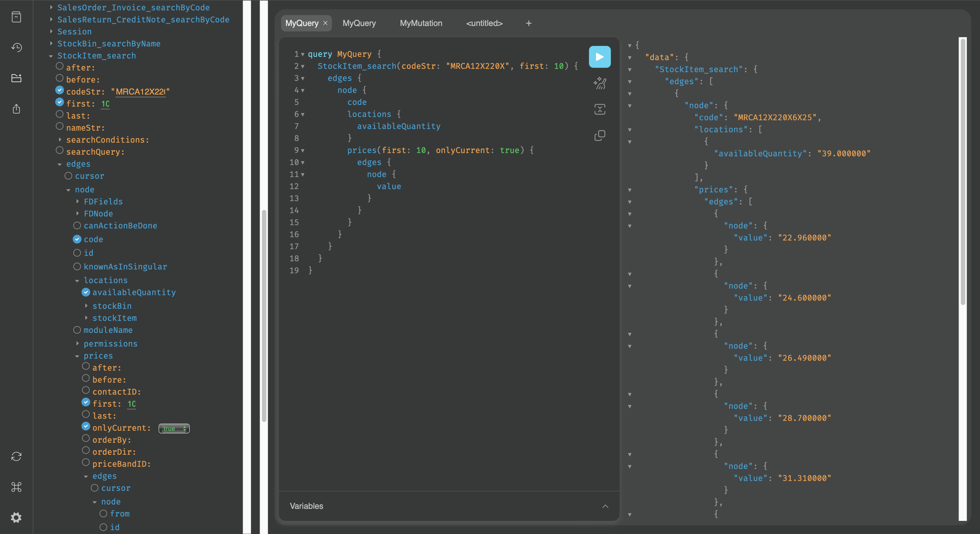980x534 pixels.
Task: Fold line 9 prices block in editor
Action: pyautogui.click(x=303, y=151)
